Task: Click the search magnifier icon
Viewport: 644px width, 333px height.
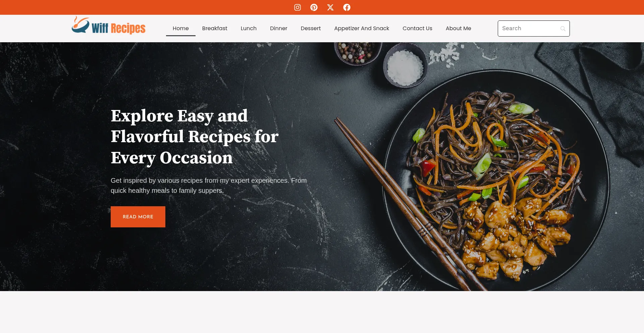Action: (x=563, y=29)
